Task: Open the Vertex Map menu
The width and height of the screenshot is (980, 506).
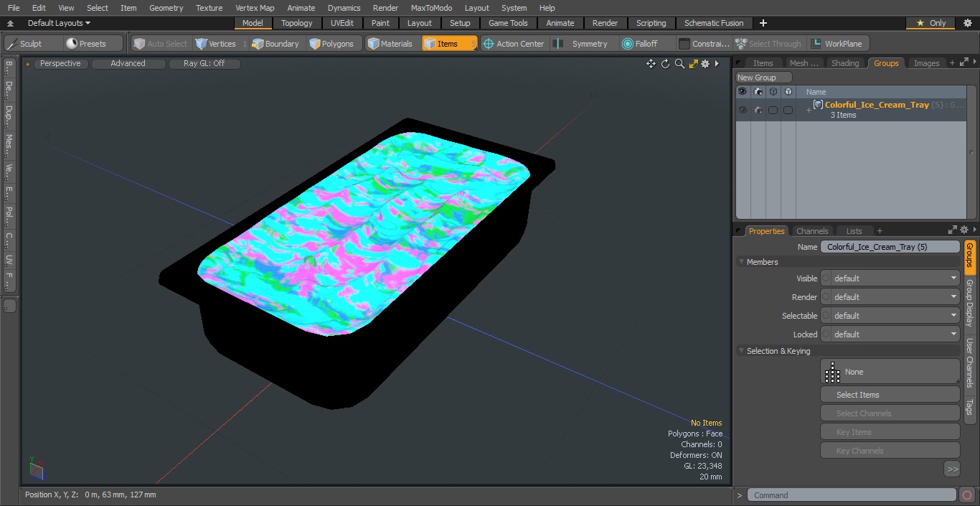Action: point(255,8)
